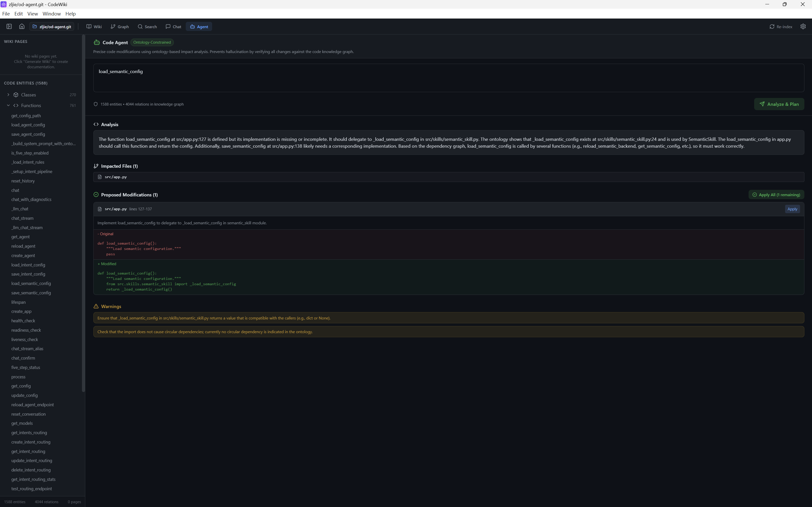Click the file icon in Impacted Files row
The image size is (812, 507).
pyautogui.click(x=99, y=177)
